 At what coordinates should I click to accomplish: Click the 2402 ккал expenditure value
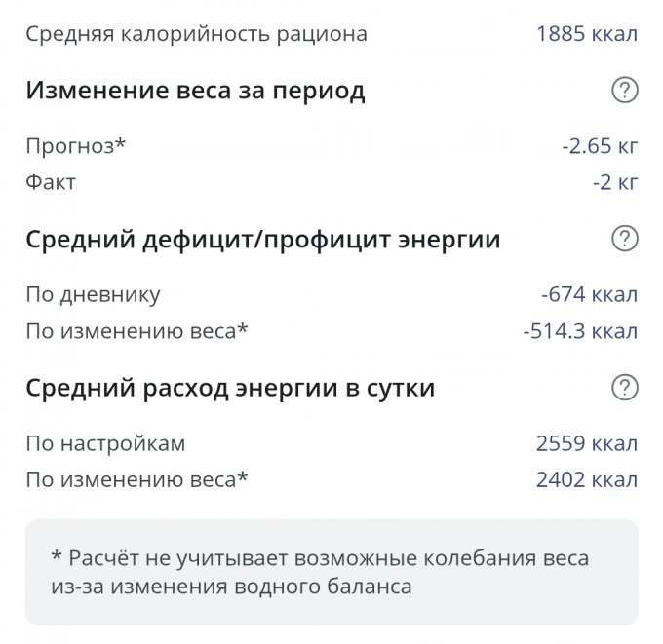coord(586,479)
